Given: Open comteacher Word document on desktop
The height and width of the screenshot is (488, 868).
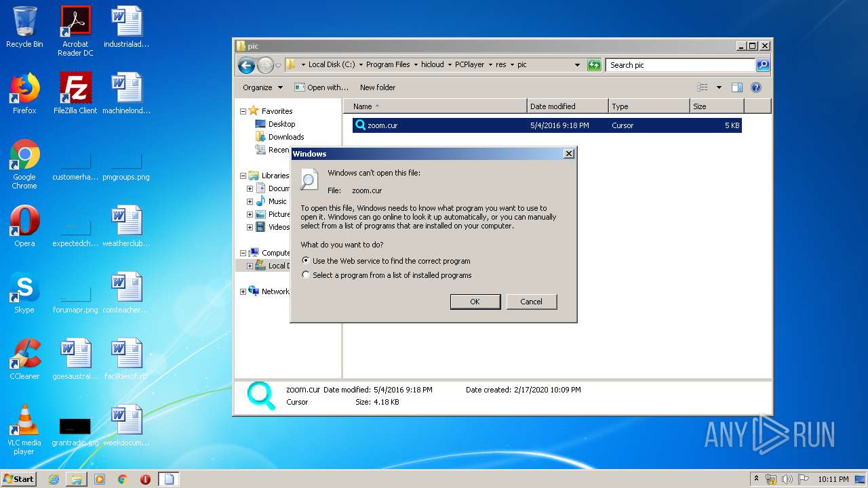Looking at the screenshot, I should [x=127, y=292].
